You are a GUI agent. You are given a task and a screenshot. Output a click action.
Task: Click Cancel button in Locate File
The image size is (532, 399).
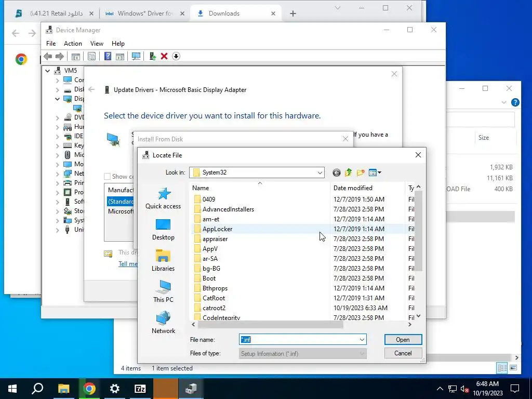(x=403, y=353)
